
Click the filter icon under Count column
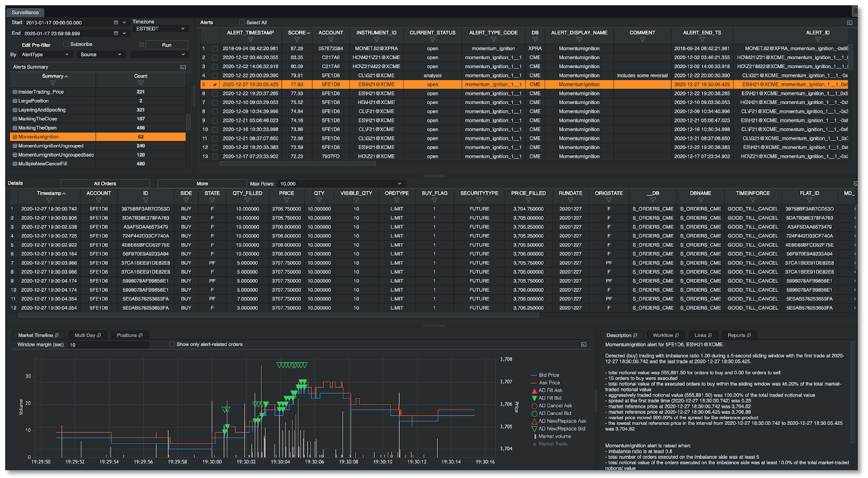pos(141,83)
